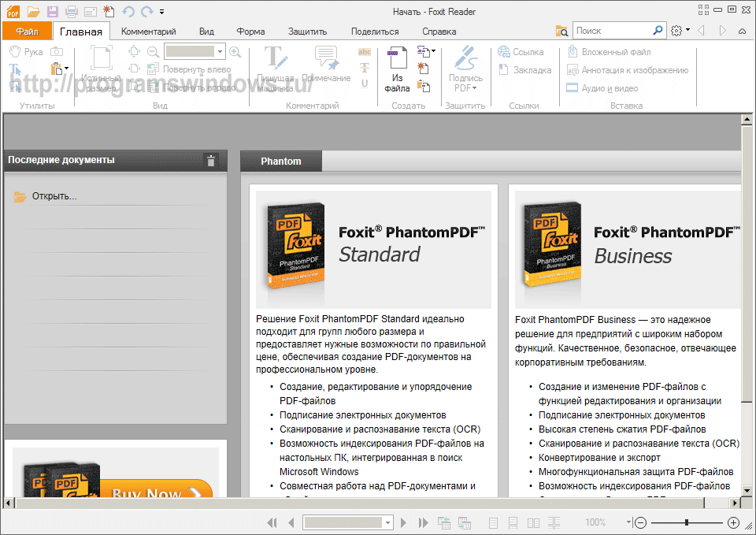
Task: Click inside the Поиск search field
Action: pos(611,31)
